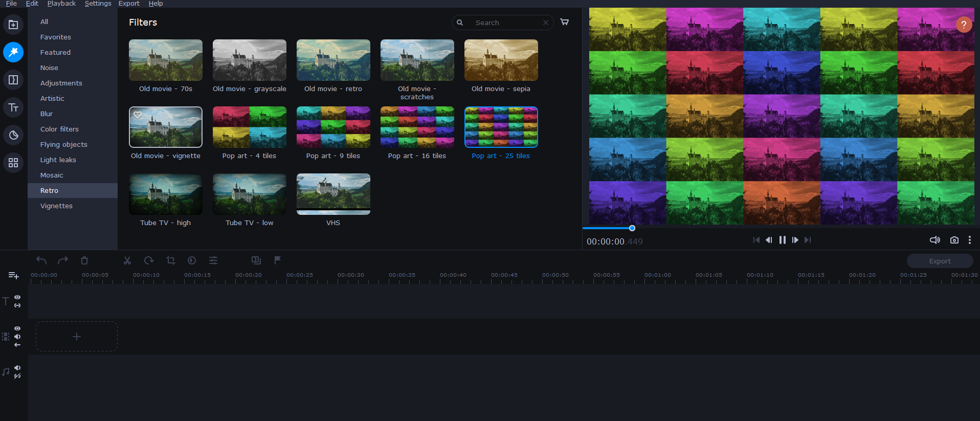This screenshot has height=421, width=980.
Task: Open the Titles sidebar panel
Action: (13, 107)
